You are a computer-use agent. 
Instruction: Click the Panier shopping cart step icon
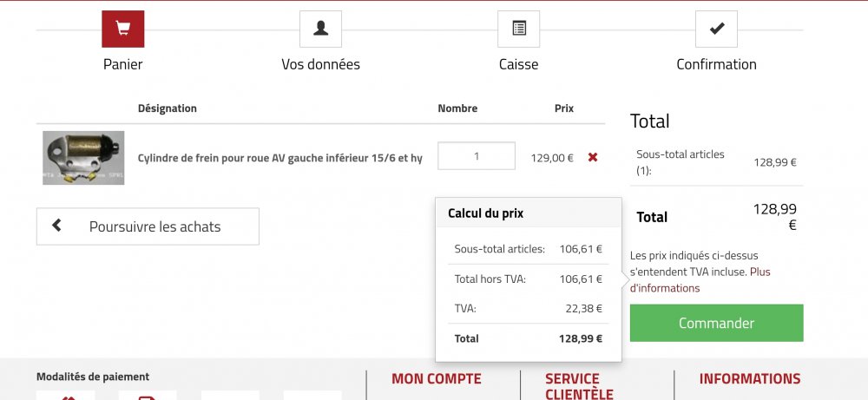coord(122,29)
